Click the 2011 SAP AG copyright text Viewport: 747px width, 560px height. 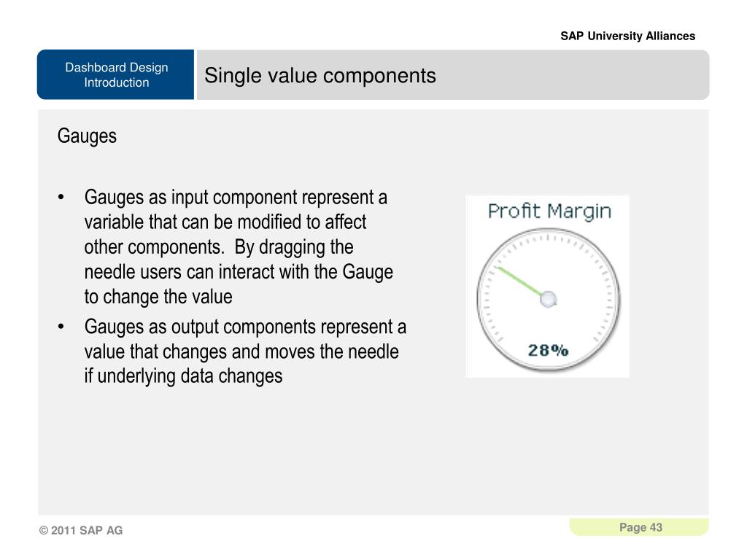coord(81,531)
